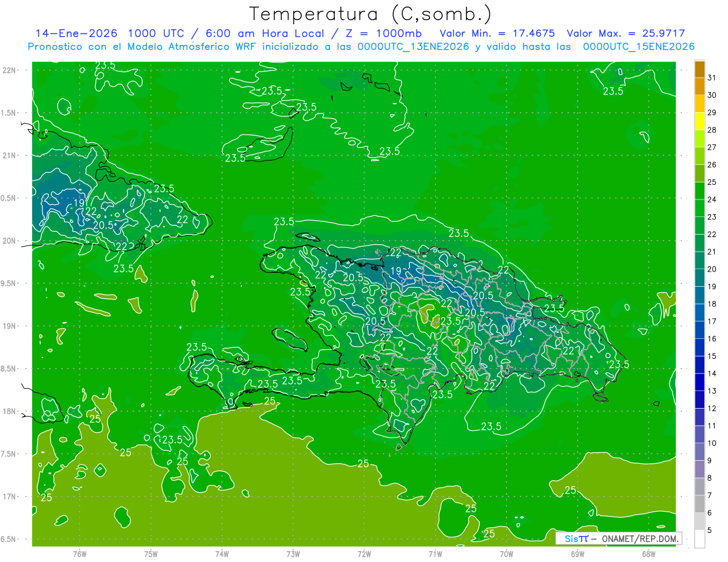Click the 17N latitude axis label
Screen dimensions: 728x562
click(x=10, y=497)
